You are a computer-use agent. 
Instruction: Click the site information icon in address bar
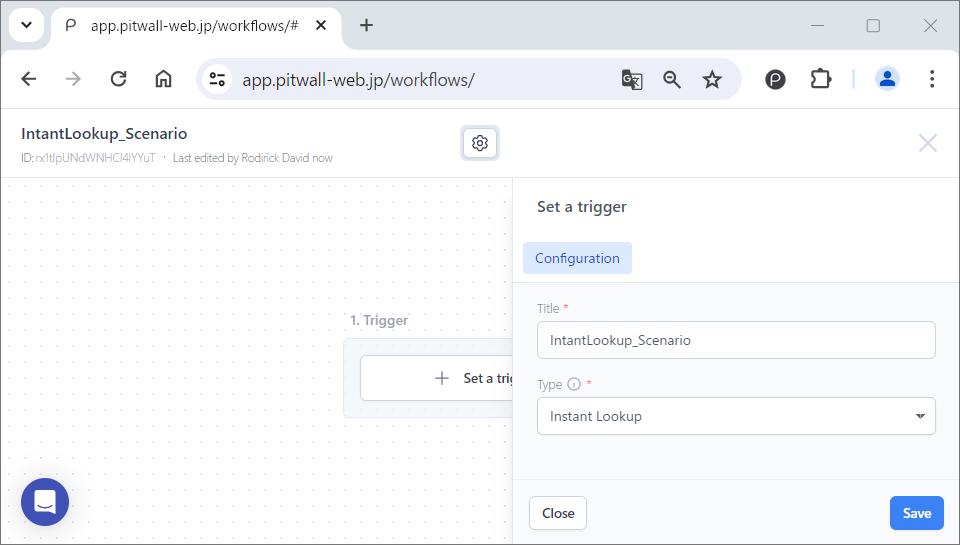[218, 79]
